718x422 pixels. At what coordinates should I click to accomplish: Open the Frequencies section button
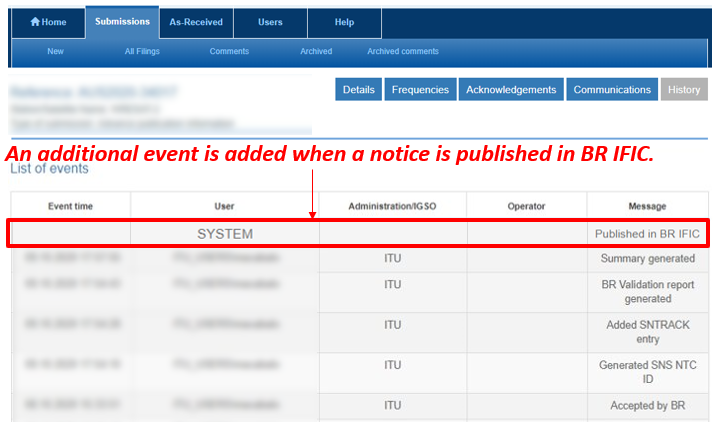pos(420,90)
